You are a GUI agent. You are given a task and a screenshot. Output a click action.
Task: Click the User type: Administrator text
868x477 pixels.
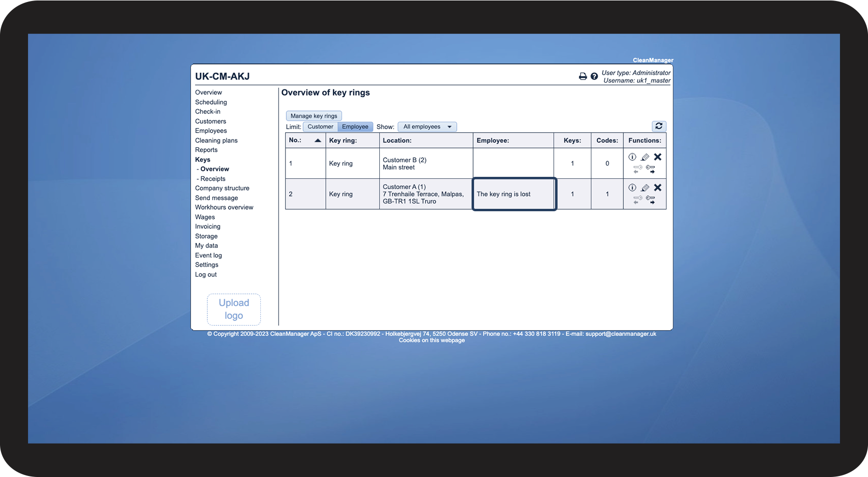click(636, 73)
